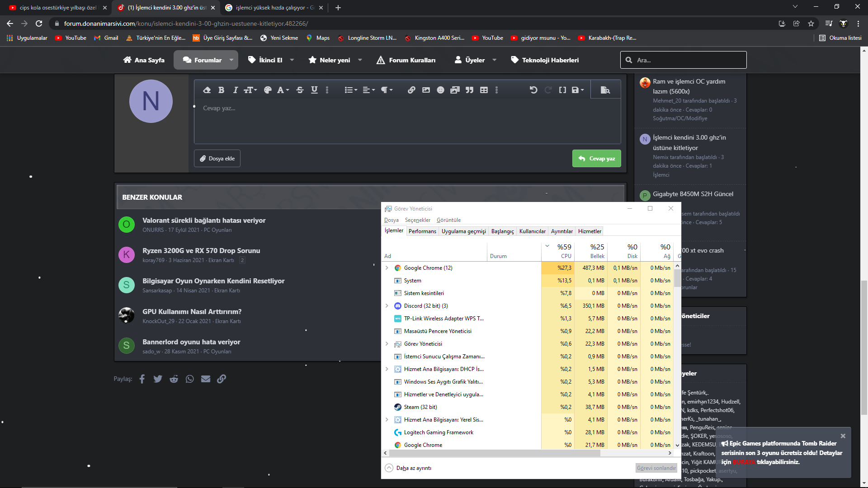Reload the page in Chrome

tap(39, 23)
